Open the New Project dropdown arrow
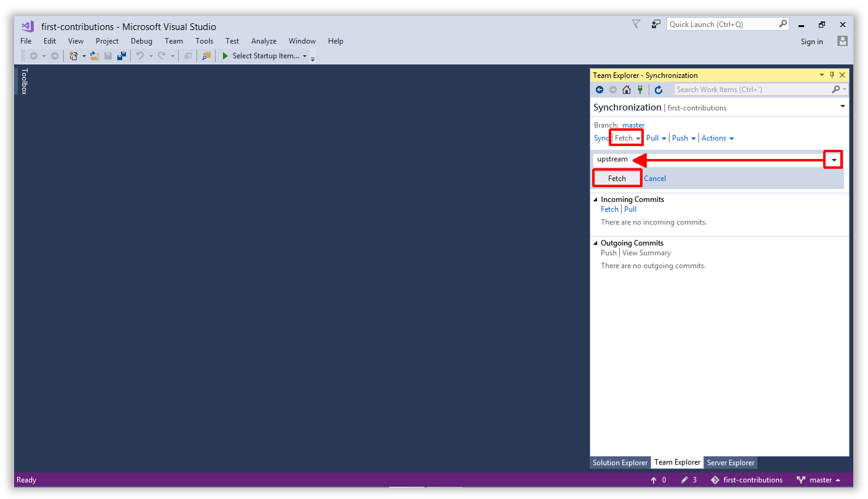868x499 pixels. (84, 56)
